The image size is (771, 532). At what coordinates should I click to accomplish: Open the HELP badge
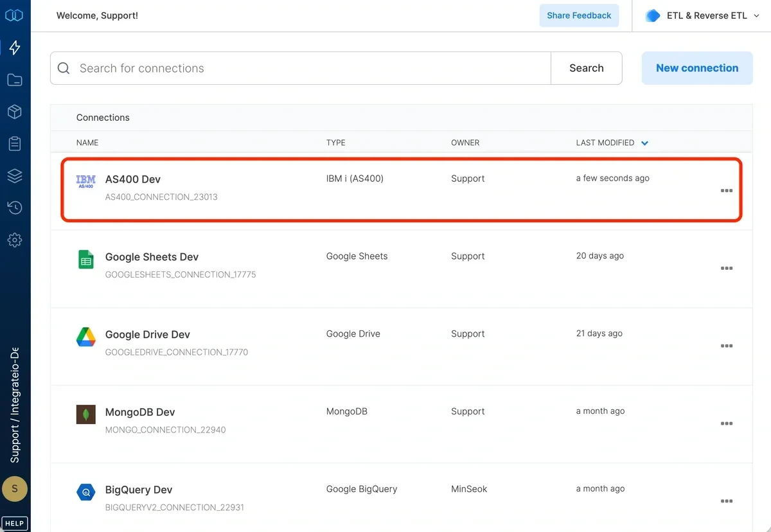[15, 523]
